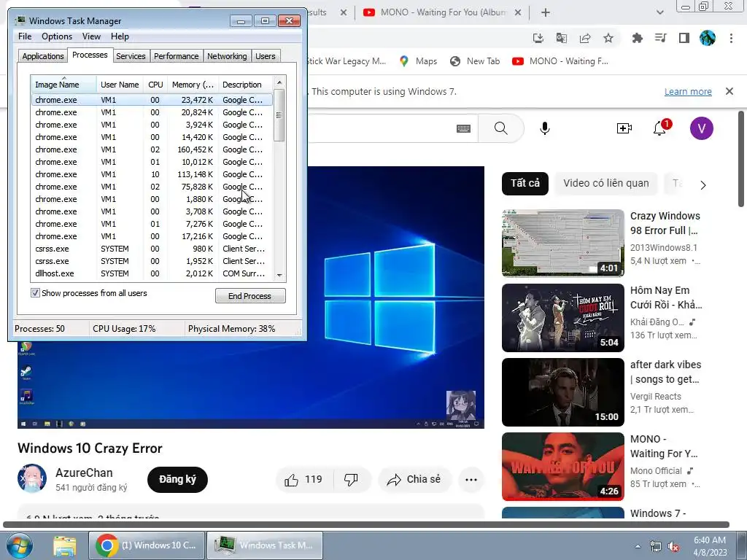Sort processes by CPU column header

coord(155,85)
